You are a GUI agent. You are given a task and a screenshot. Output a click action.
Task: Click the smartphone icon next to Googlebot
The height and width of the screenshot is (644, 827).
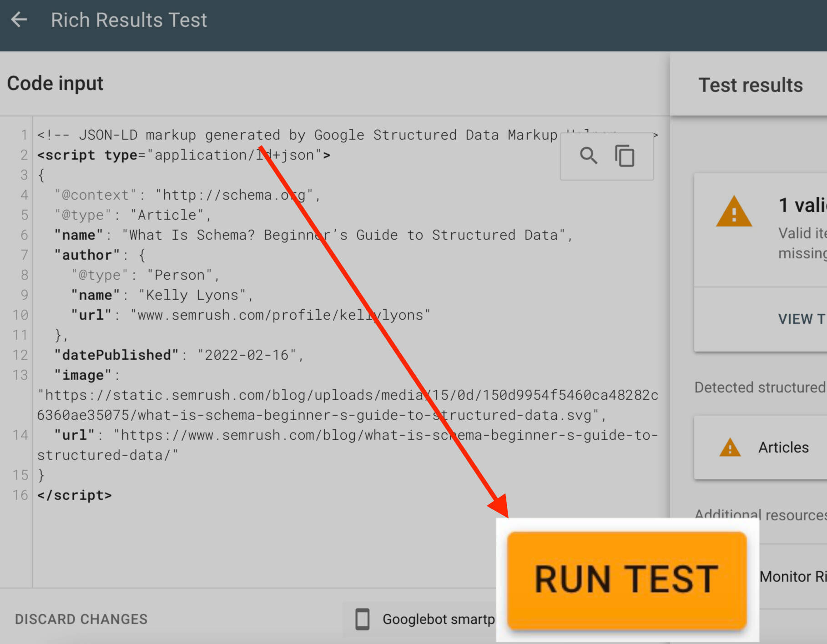[363, 619]
